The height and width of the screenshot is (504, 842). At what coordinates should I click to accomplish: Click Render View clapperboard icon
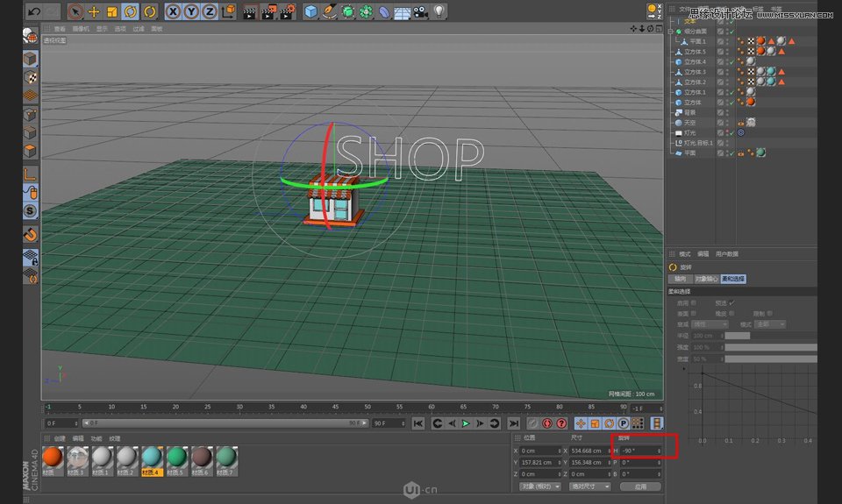[x=249, y=11]
